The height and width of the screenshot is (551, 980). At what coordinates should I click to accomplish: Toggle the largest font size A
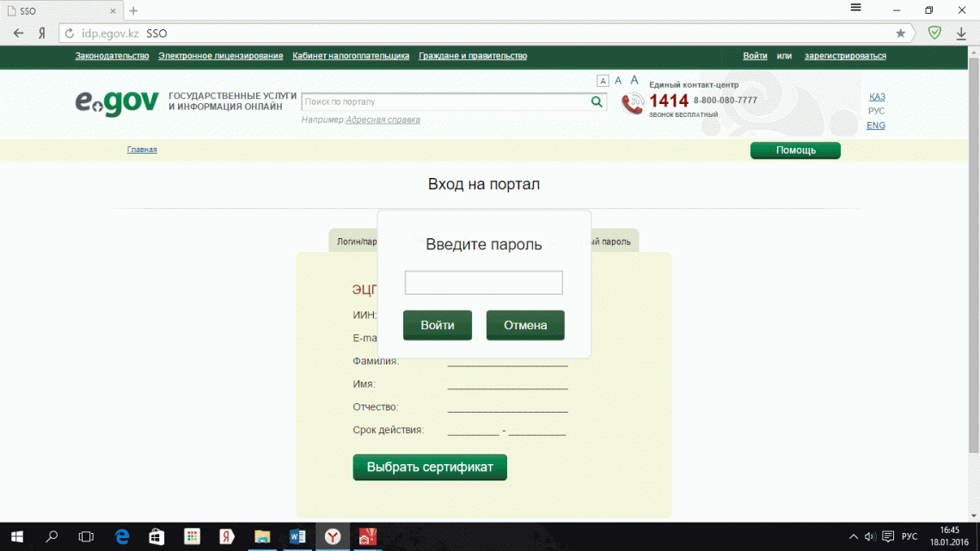pos(634,79)
